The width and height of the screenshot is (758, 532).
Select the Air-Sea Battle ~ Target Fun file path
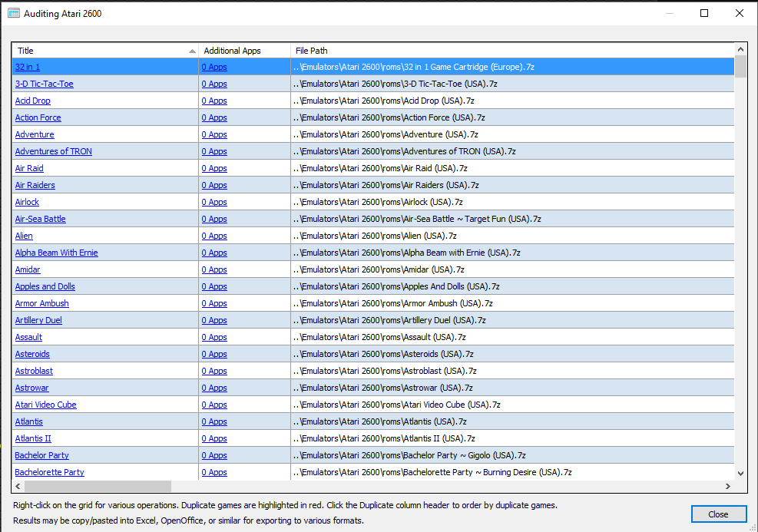coord(417,219)
